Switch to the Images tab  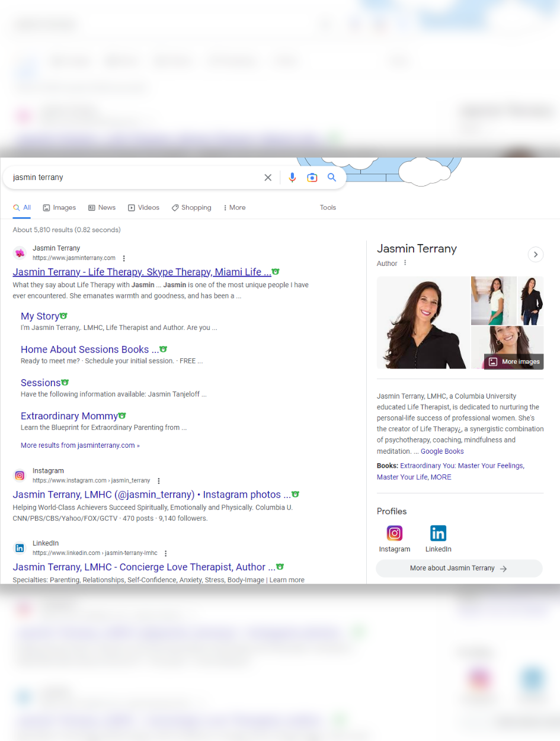pyautogui.click(x=59, y=208)
